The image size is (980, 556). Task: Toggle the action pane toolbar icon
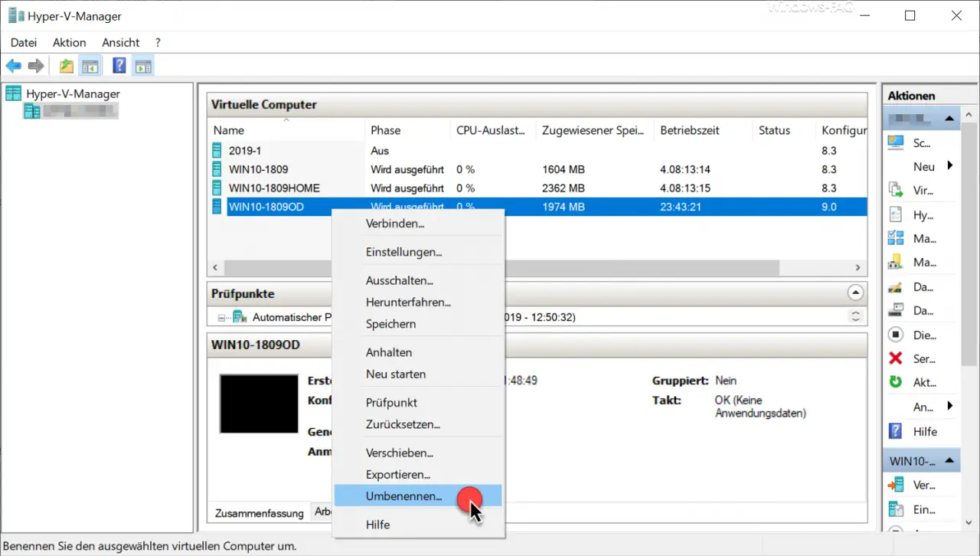(142, 66)
